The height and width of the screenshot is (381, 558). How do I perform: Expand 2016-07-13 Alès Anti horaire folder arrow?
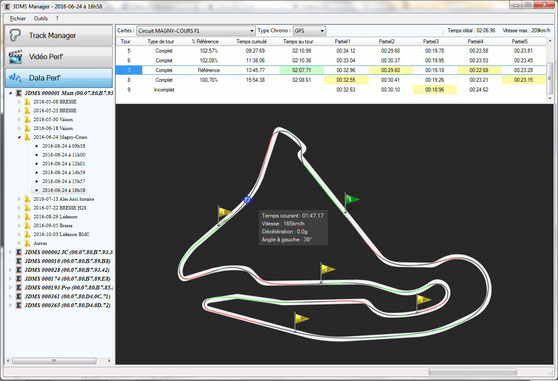[19, 199]
